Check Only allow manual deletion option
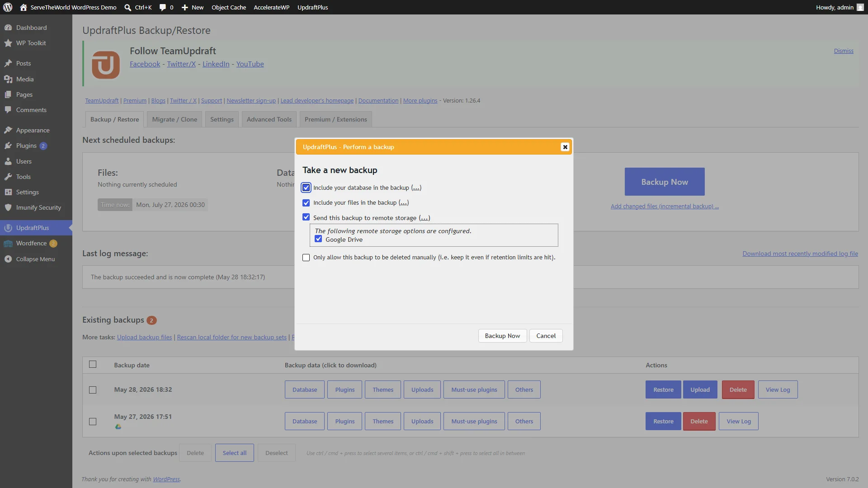 tap(306, 258)
